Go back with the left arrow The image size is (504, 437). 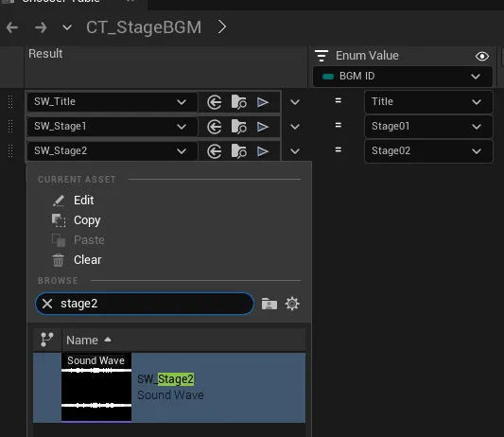coord(12,27)
